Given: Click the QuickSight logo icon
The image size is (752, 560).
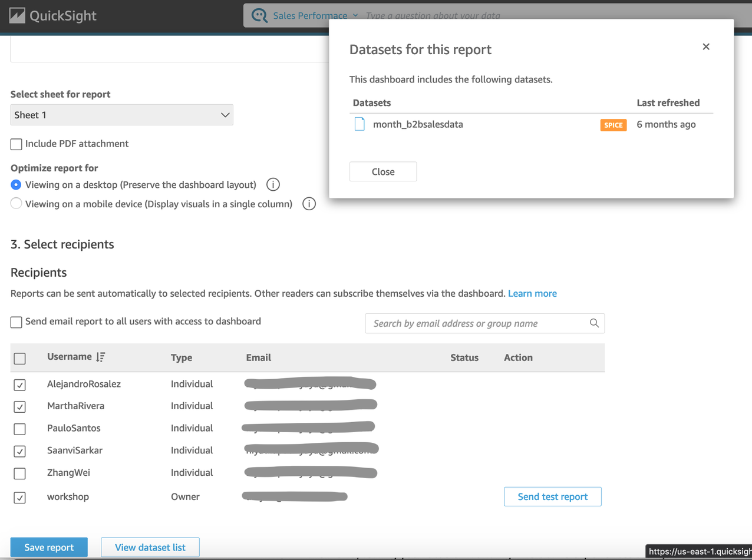Looking at the screenshot, I should [x=17, y=15].
